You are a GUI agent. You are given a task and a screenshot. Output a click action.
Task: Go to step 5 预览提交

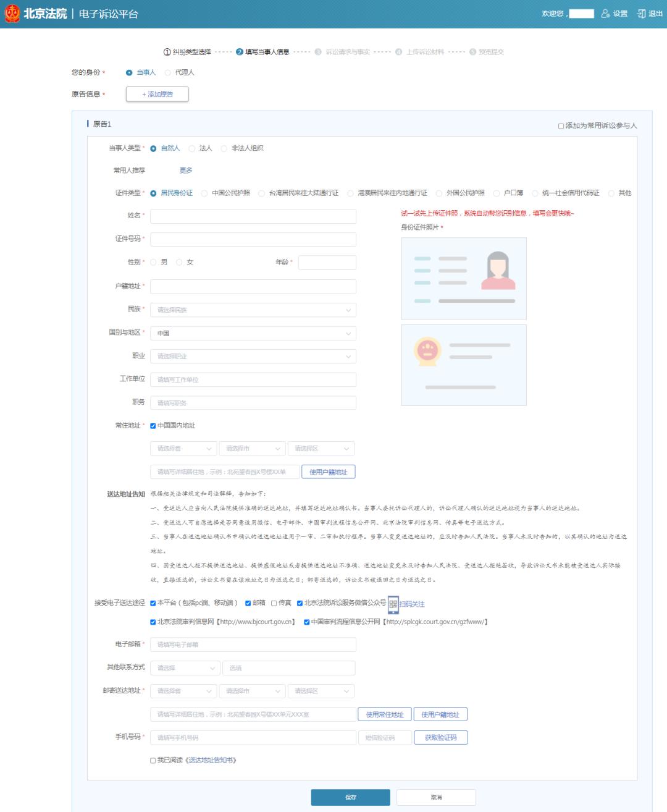point(487,52)
